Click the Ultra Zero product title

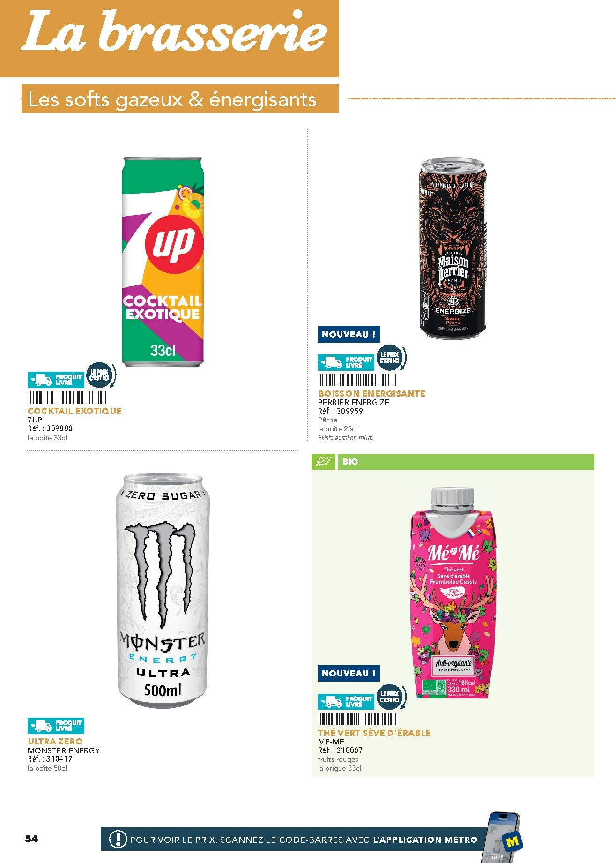click(55, 742)
